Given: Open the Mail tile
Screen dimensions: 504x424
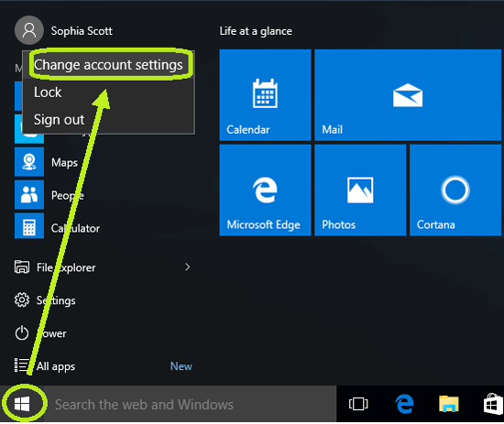Looking at the screenshot, I should point(408,95).
